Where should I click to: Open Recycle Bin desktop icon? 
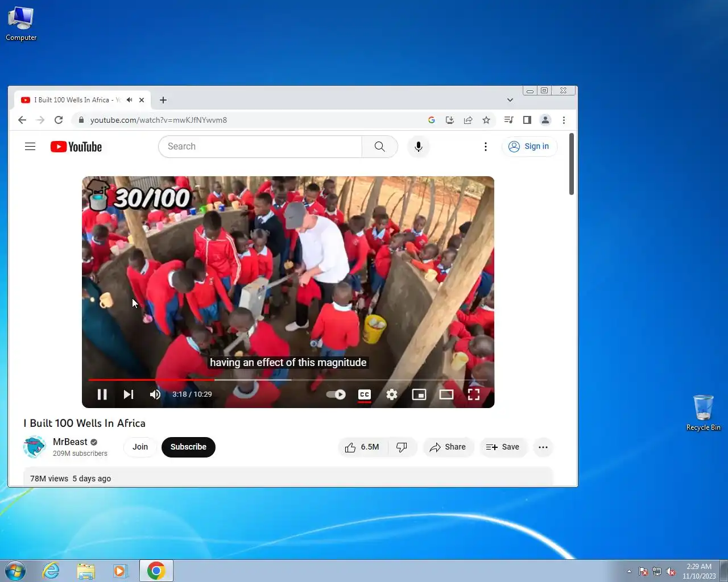click(704, 413)
